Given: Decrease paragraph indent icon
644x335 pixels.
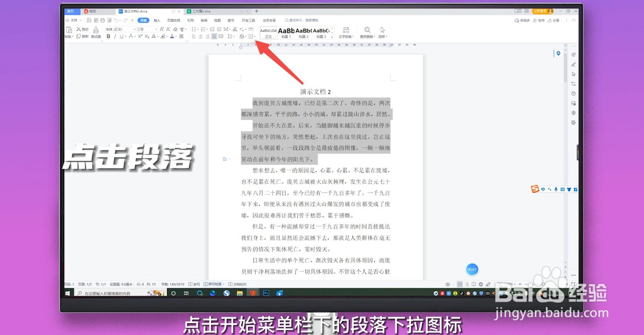Looking at the screenshot, I should (212, 29).
